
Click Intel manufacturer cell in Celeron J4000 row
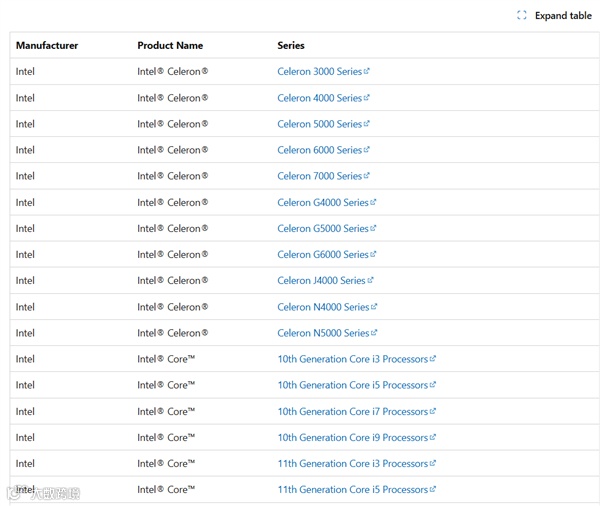(25, 281)
